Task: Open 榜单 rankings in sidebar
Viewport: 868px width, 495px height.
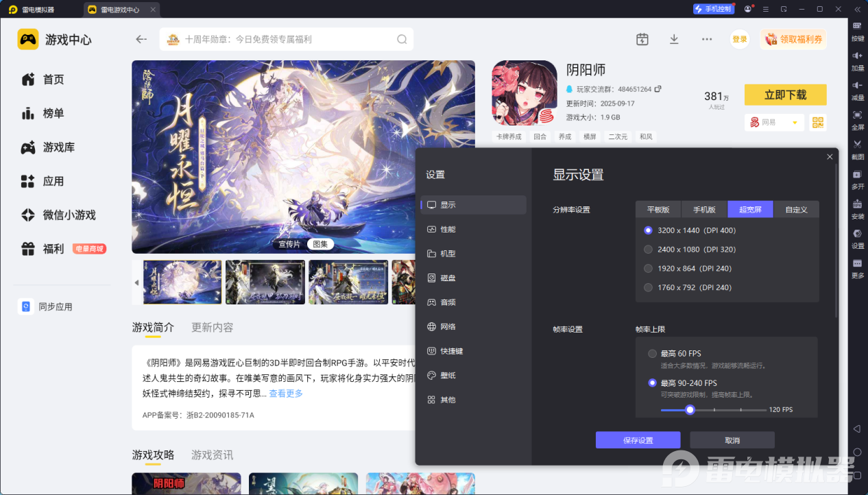Action: (53, 113)
